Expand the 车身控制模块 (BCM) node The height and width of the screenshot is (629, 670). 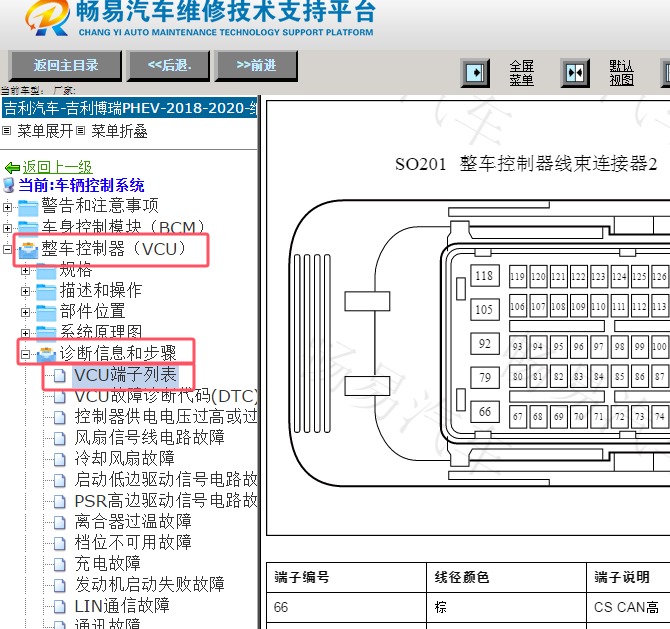[x=7, y=228]
